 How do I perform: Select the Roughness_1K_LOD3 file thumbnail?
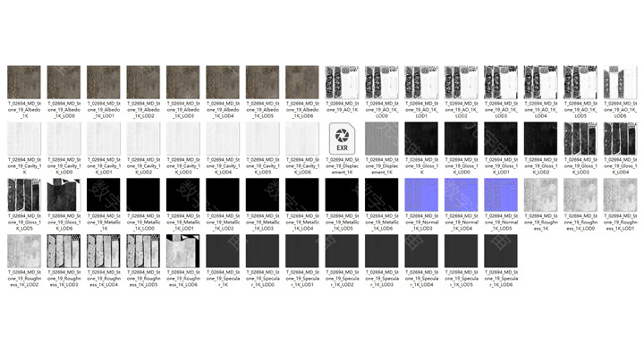point(64,252)
